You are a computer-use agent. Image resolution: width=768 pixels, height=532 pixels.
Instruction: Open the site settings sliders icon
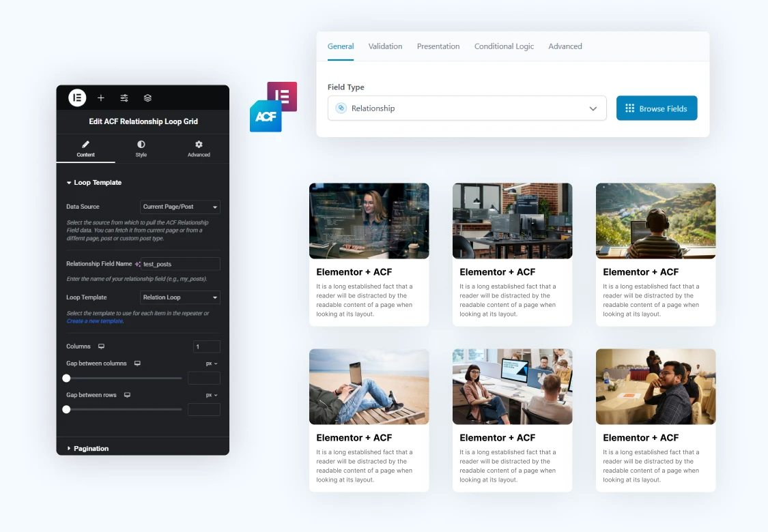124,98
